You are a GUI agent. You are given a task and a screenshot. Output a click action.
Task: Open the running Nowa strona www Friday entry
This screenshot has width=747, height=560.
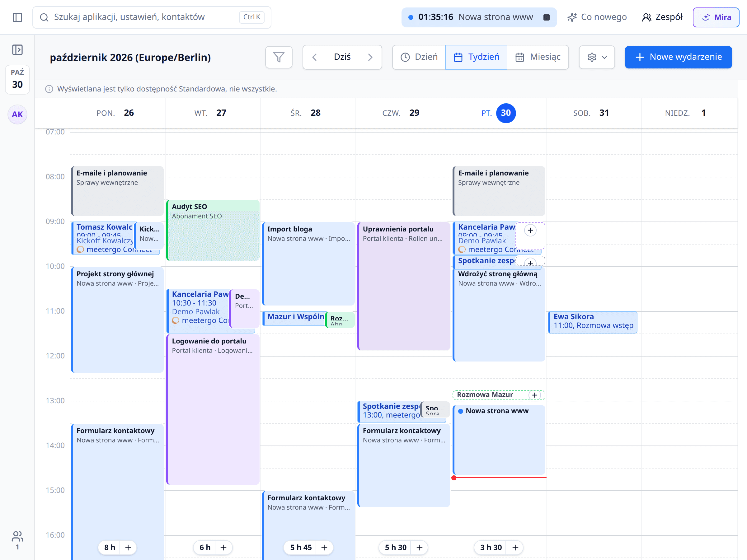point(499,440)
